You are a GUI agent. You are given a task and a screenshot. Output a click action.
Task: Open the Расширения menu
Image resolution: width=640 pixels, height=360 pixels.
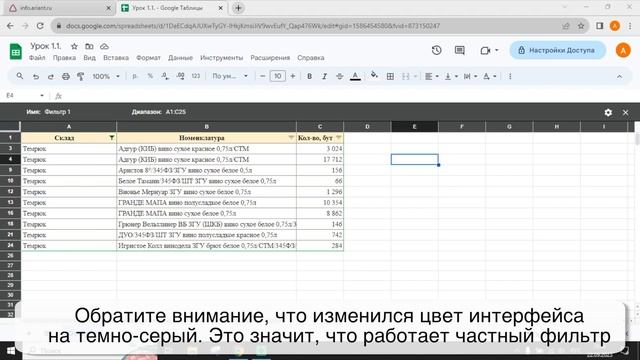point(270,58)
